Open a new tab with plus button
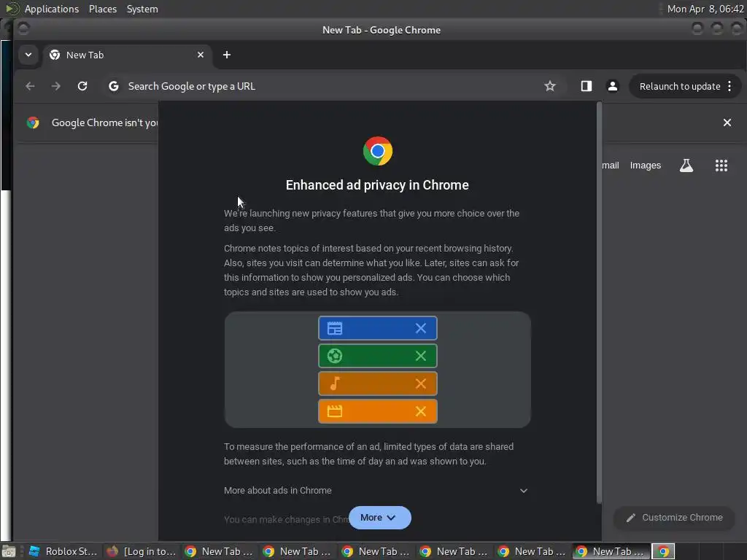The width and height of the screenshot is (747, 560). pos(227,55)
